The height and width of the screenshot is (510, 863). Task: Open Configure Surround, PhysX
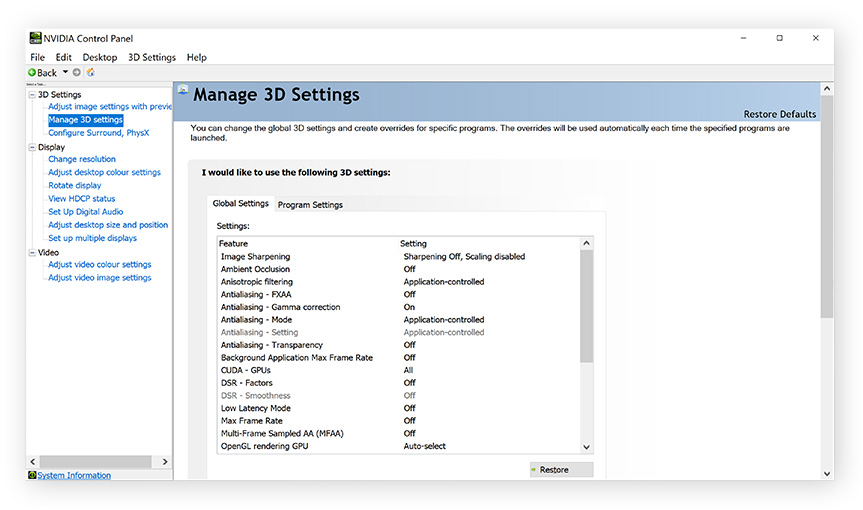coord(99,133)
